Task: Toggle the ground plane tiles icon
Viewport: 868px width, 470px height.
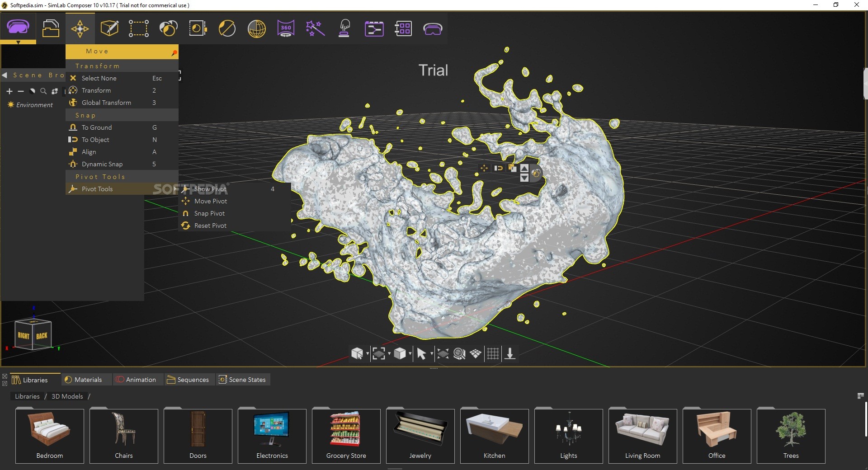Action: click(x=476, y=353)
